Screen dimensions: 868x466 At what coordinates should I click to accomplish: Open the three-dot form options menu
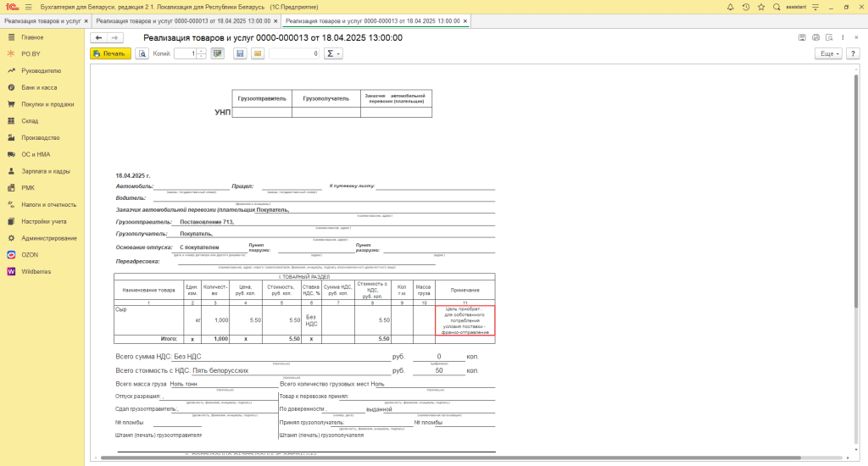[x=843, y=37]
